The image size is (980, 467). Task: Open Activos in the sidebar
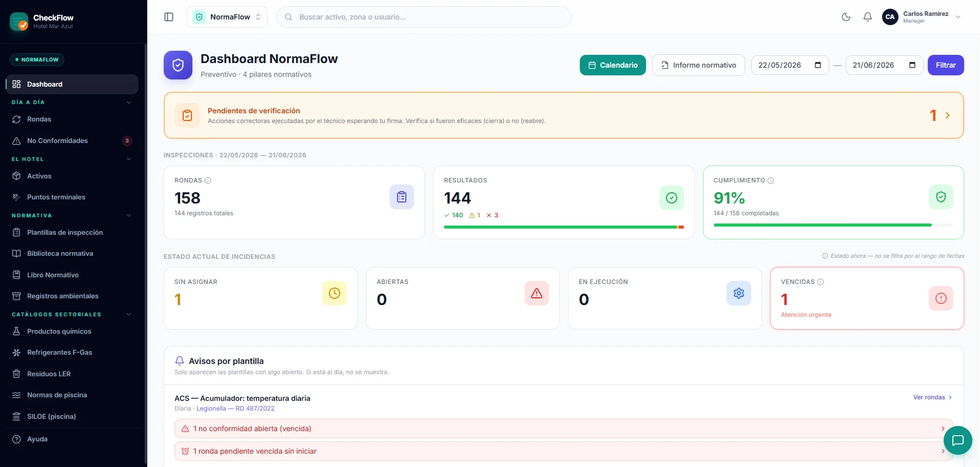(72, 176)
